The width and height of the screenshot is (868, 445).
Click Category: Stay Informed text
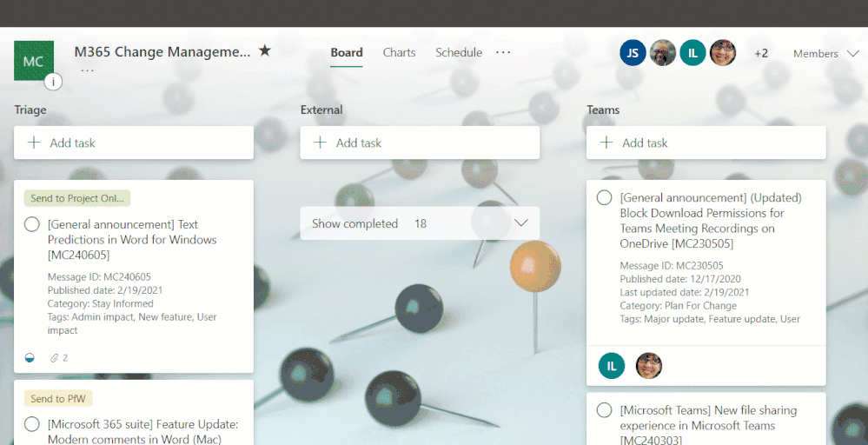(100, 303)
